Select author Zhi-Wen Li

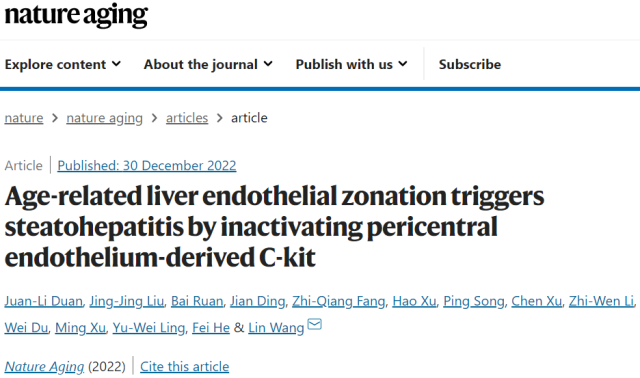coord(601,301)
